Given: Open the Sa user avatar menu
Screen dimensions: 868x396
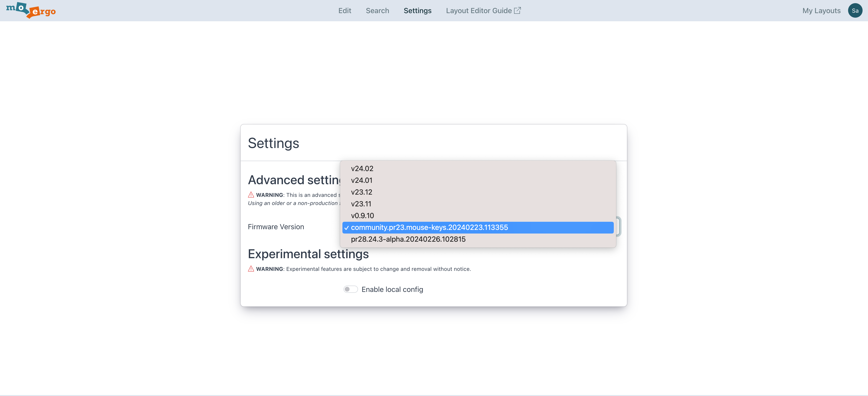Looking at the screenshot, I should [x=855, y=11].
